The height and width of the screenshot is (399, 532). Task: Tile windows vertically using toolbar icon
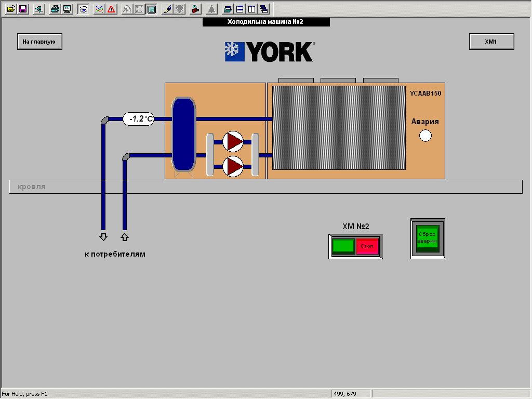pyautogui.click(x=252, y=9)
